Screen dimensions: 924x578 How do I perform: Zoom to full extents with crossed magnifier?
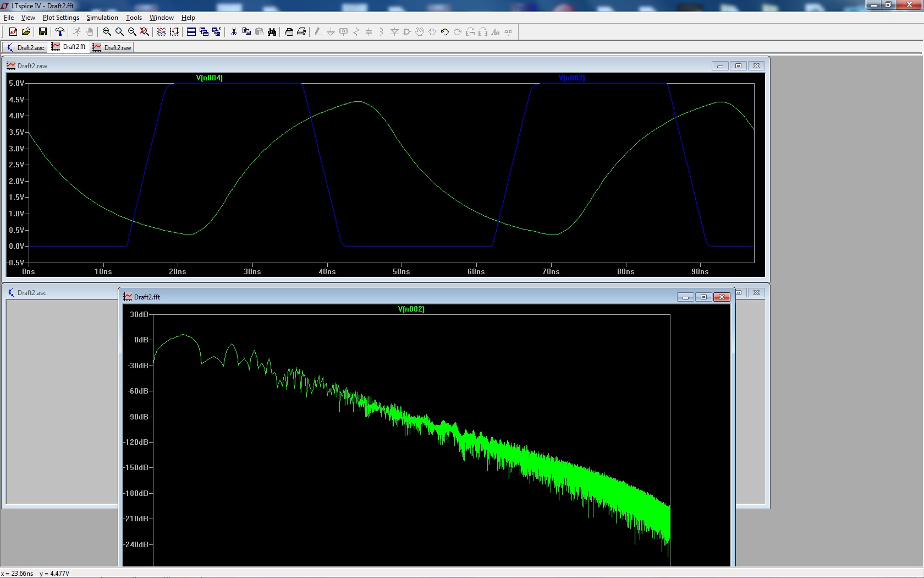(x=145, y=32)
